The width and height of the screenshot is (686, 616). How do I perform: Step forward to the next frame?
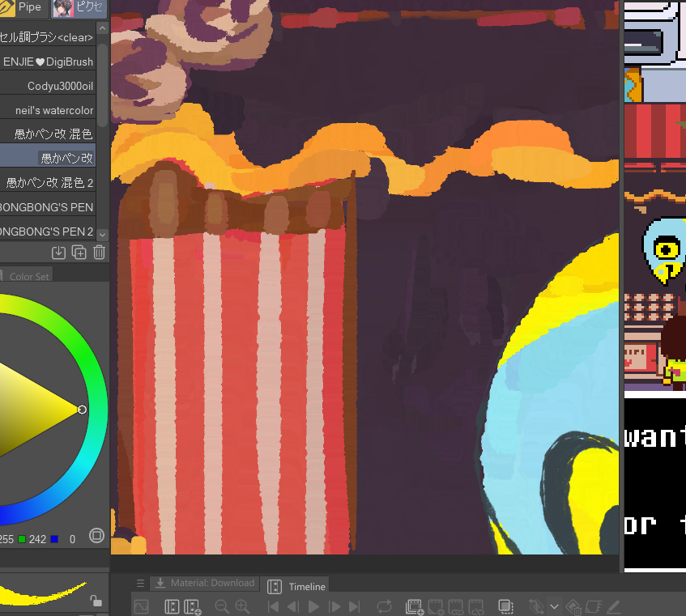coord(334,606)
